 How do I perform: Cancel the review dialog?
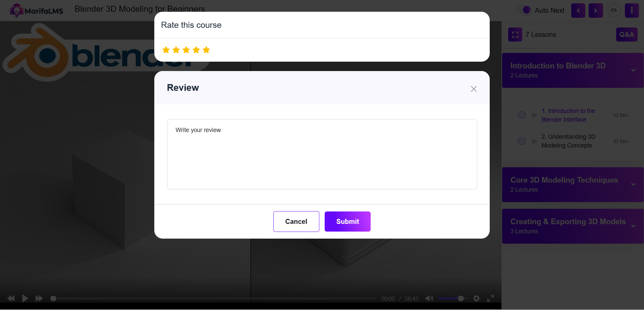tap(296, 222)
